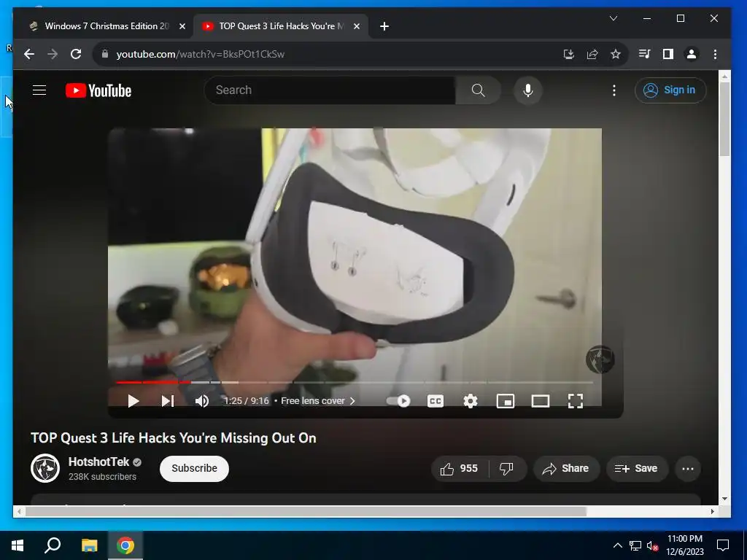Open Chrome side panel

[668, 54]
